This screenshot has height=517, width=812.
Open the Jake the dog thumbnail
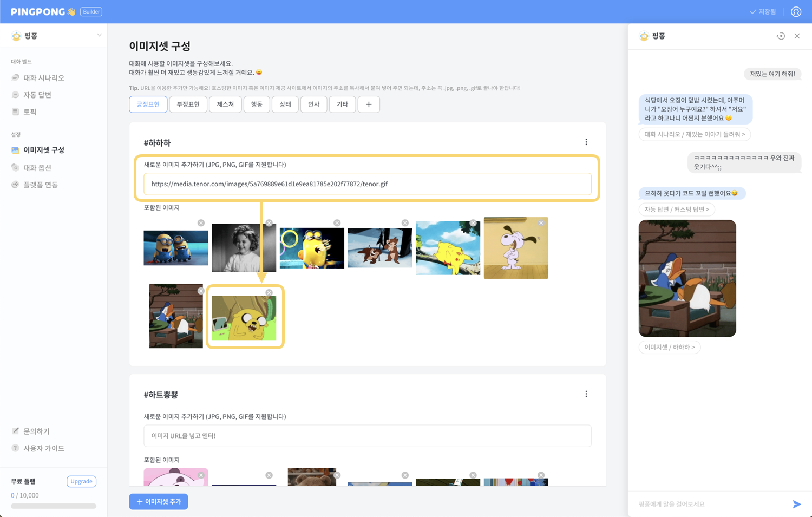coord(244,318)
